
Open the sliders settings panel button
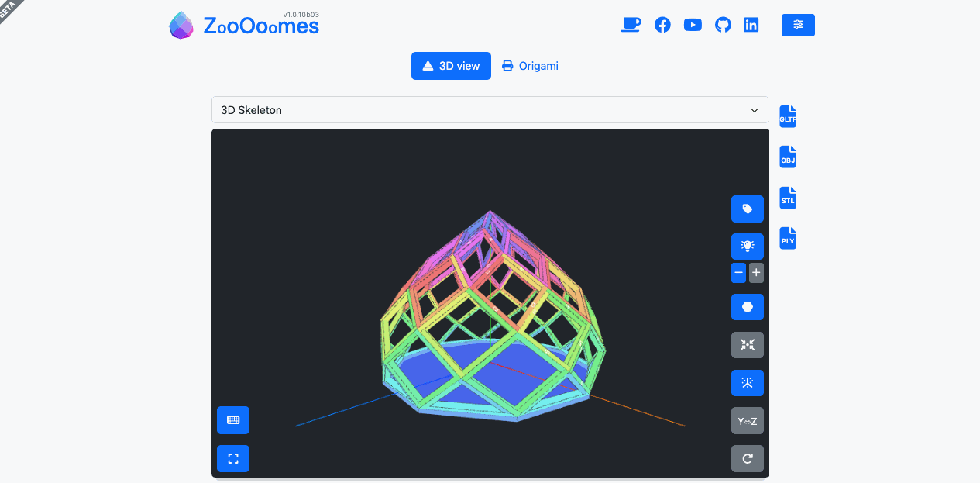(x=798, y=25)
